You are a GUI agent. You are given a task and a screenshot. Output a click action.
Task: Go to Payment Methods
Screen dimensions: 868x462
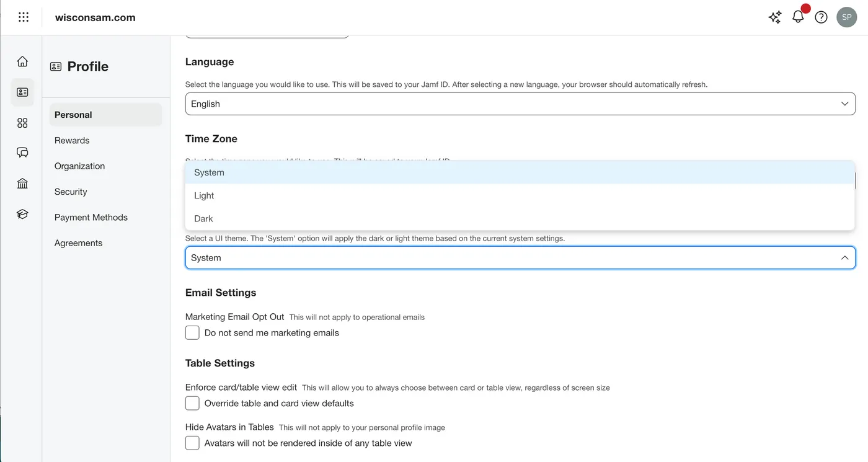[x=91, y=217]
